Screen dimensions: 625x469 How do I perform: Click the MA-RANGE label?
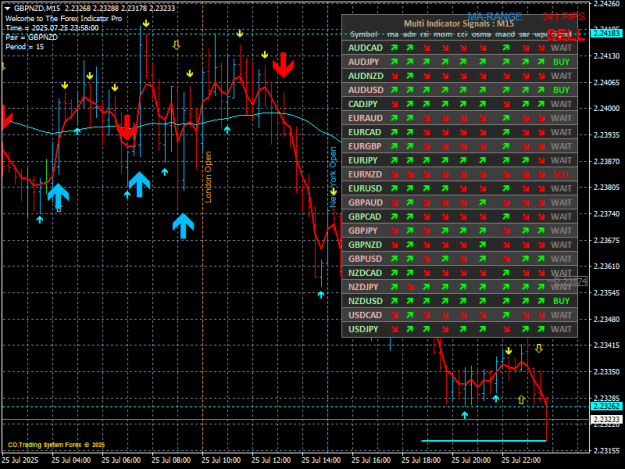coord(494,17)
